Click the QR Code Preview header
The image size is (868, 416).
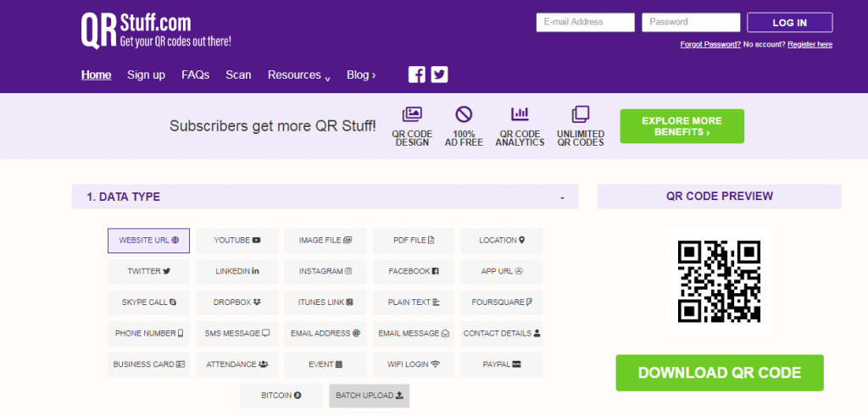[x=720, y=197]
